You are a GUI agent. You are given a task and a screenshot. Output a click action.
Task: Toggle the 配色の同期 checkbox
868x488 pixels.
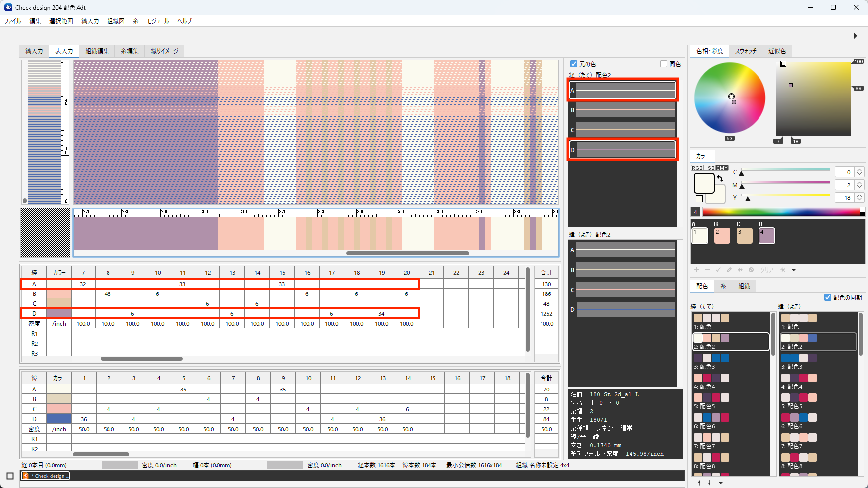pos(828,297)
